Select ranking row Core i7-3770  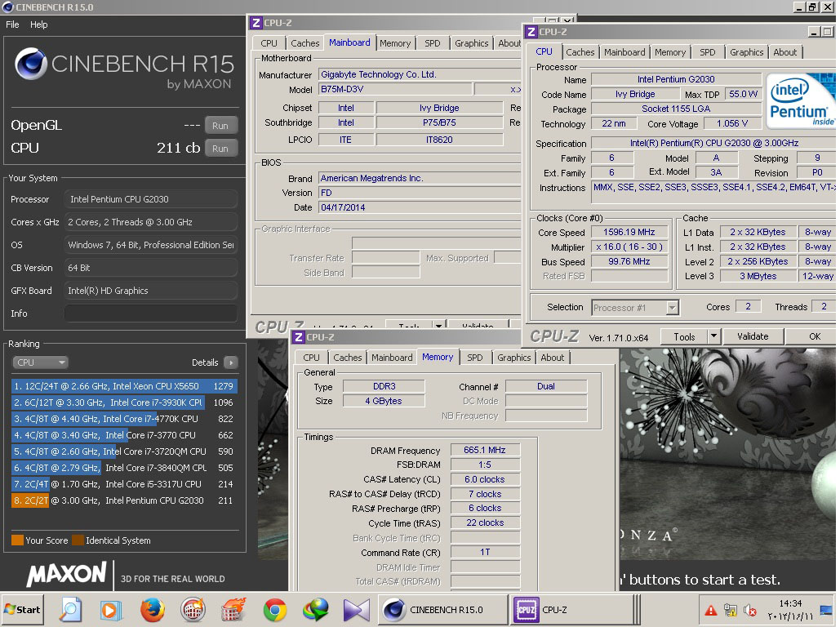click(124, 435)
